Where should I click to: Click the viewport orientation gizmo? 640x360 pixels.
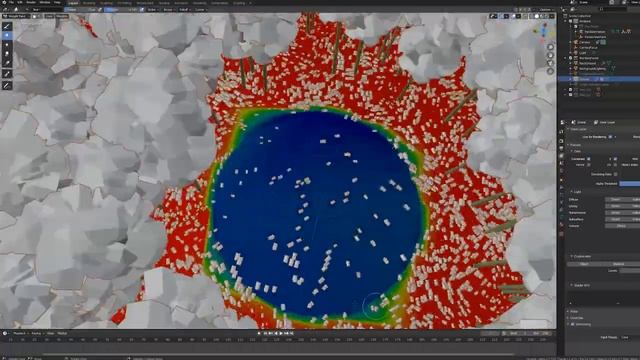[x=543, y=31]
